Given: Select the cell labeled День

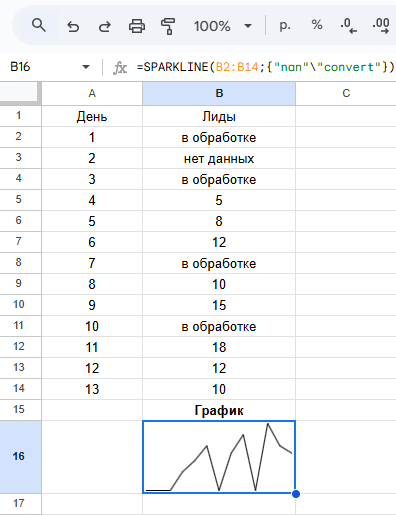Looking at the screenshot, I should tap(92, 116).
